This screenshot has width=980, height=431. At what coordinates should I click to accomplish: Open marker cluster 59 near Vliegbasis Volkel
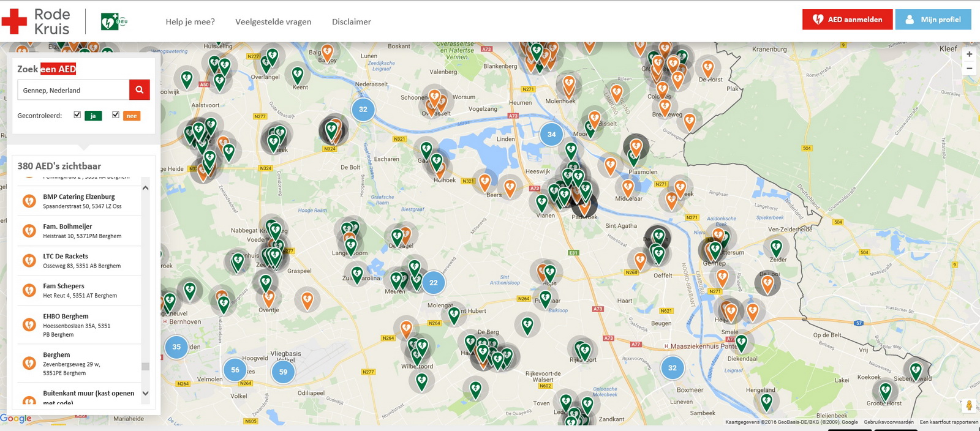[283, 372]
